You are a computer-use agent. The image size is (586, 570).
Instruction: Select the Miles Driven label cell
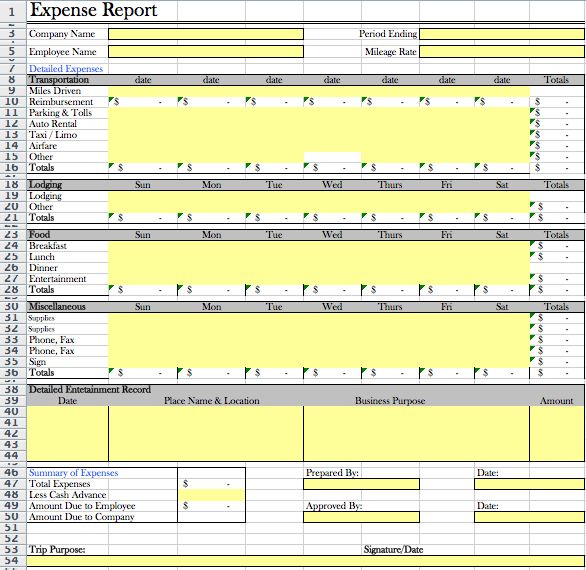(x=68, y=91)
